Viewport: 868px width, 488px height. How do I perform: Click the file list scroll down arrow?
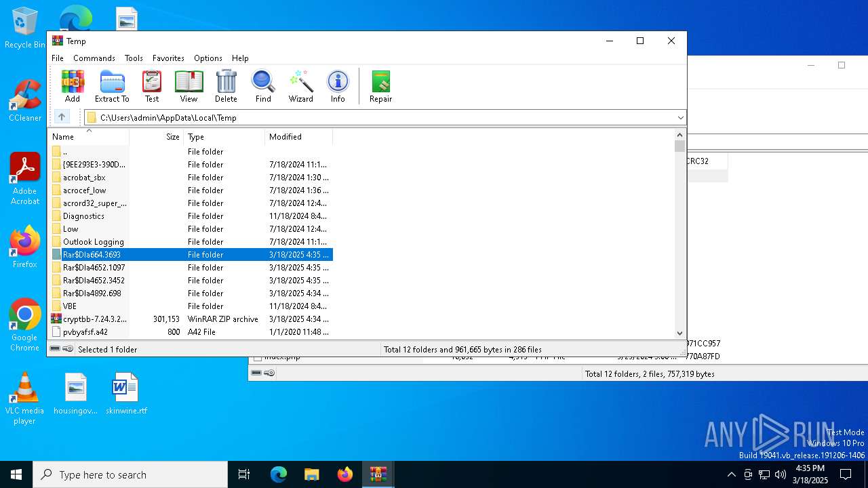pos(680,333)
